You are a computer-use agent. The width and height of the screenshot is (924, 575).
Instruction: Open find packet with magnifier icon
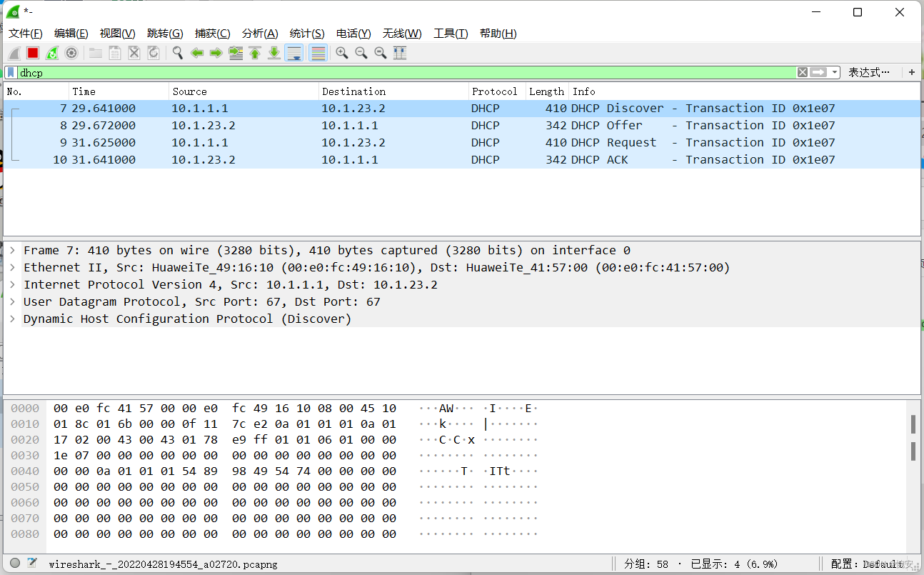coord(177,53)
